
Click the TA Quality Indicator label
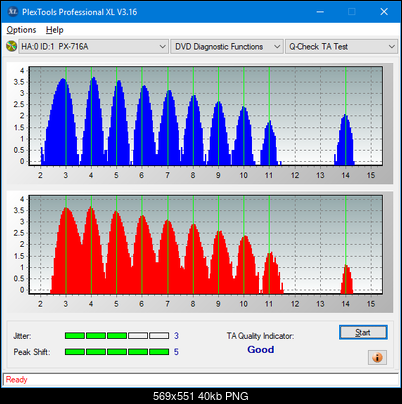260,336
